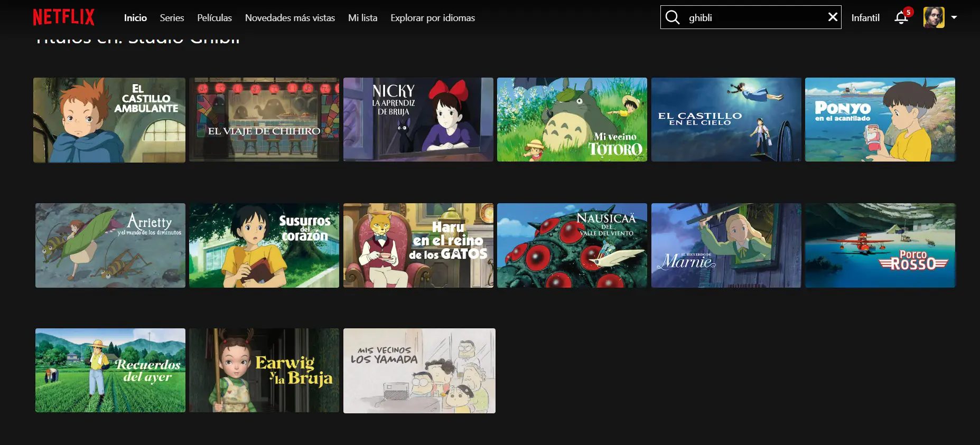This screenshot has height=445, width=980.
Task: Clear the search with the X icon
Action: [833, 17]
